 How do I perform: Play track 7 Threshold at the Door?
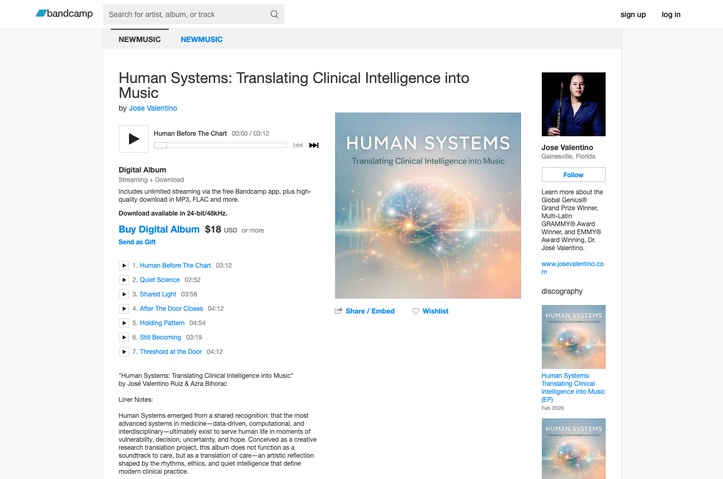(x=124, y=352)
